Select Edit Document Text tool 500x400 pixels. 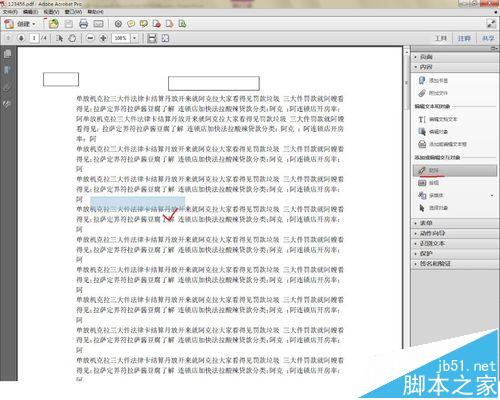438,119
